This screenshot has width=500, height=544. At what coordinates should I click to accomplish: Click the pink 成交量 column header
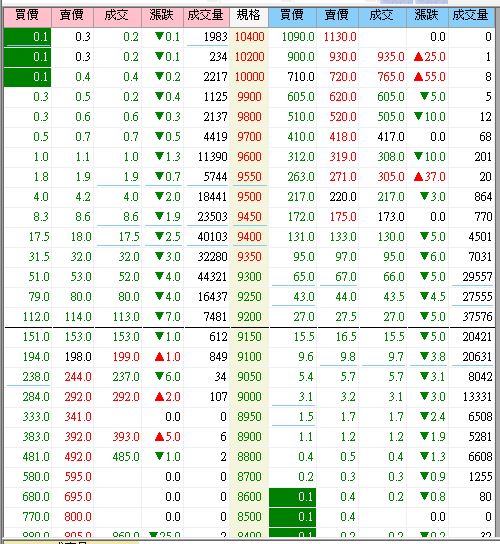(206, 17)
